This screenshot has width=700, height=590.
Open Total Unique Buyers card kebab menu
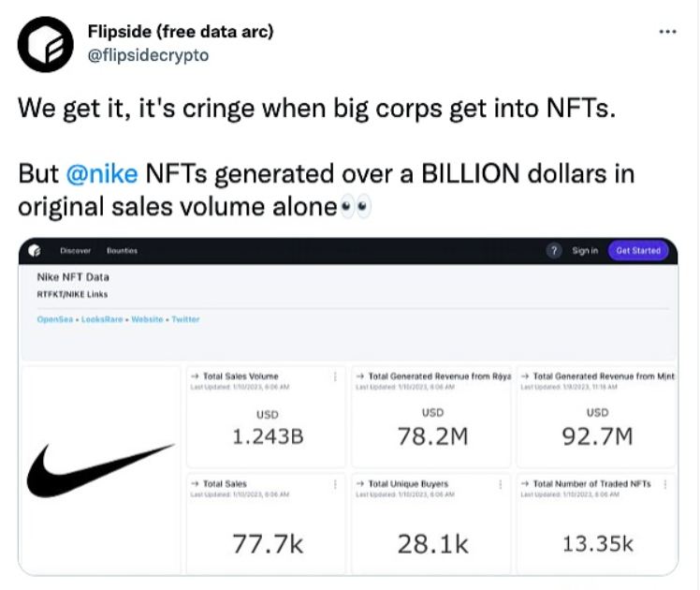[x=500, y=484]
